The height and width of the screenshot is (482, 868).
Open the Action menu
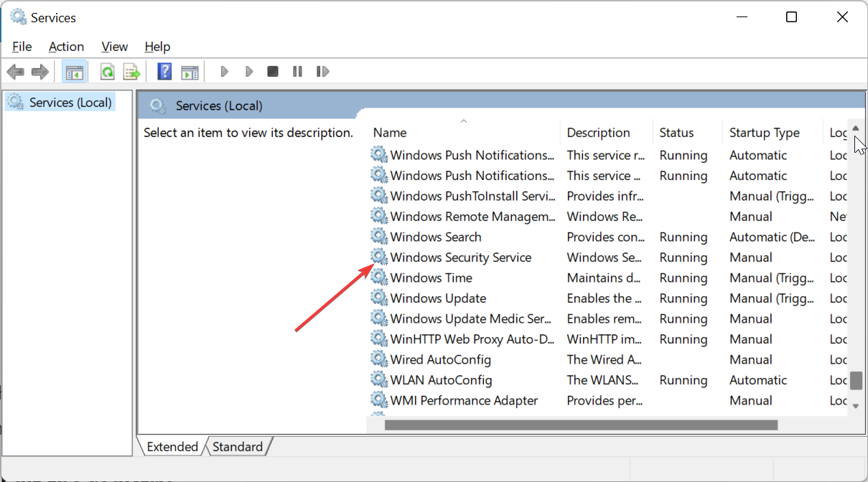pos(66,47)
